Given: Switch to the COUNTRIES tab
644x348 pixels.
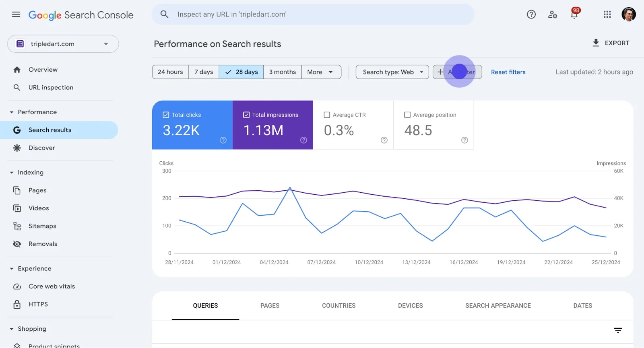Looking at the screenshot, I should 339,306.
